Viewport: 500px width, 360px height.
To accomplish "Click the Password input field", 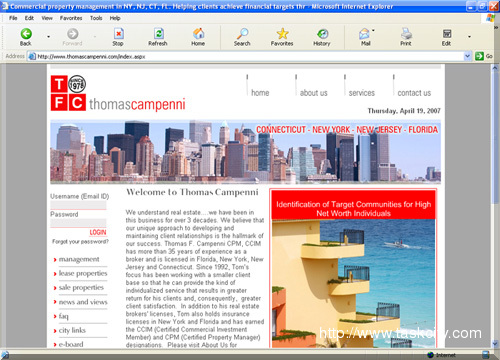I will (78, 223).
